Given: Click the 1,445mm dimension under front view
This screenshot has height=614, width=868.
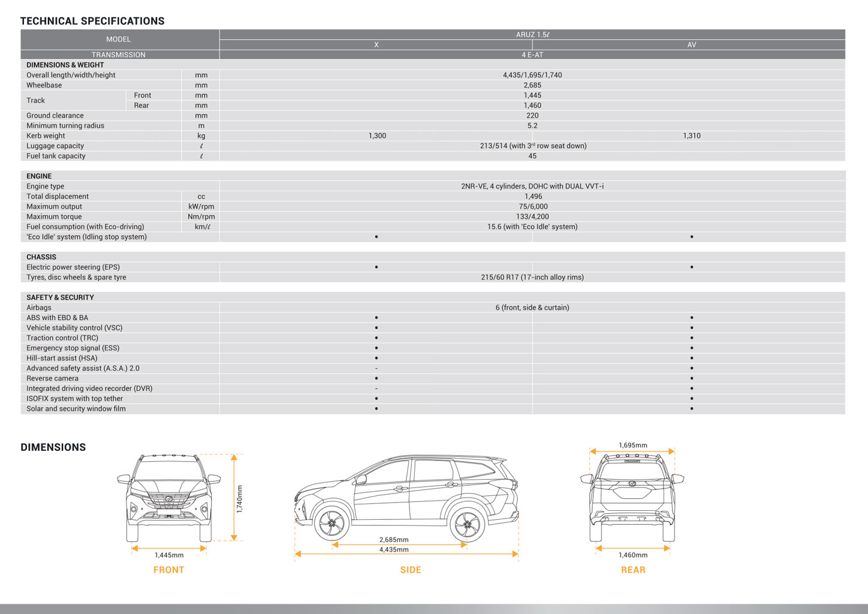Looking at the screenshot, I should [x=169, y=555].
